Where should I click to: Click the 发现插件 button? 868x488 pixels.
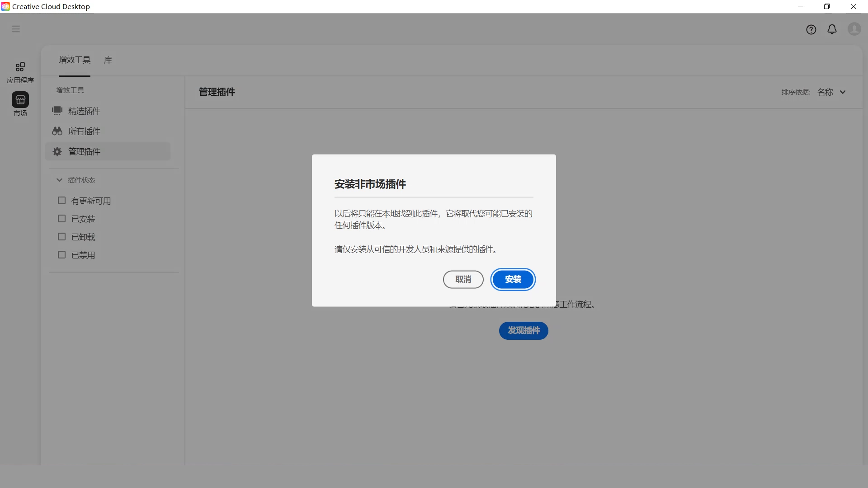click(523, 330)
